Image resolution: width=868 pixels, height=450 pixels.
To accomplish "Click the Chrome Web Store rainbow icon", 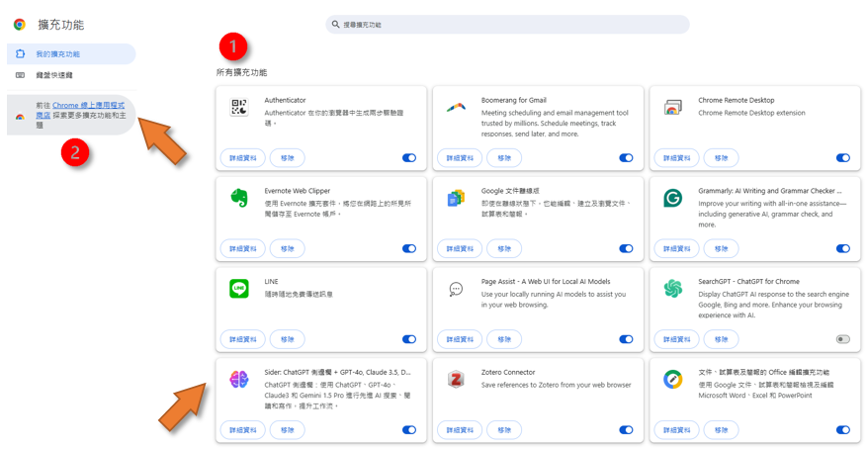I will [20, 117].
